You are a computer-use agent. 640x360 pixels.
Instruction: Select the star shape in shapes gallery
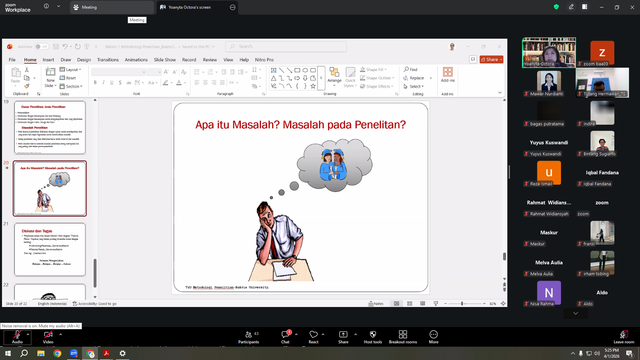point(313,86)
